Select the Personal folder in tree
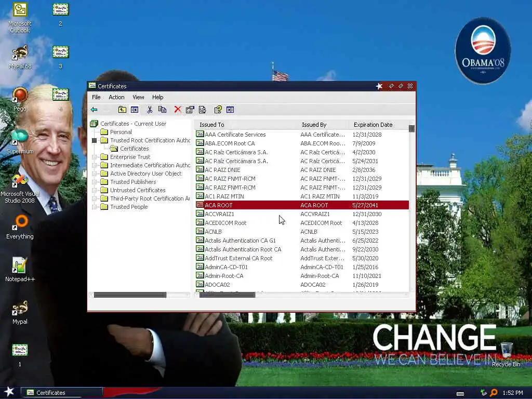532x399 pixels. click(121, 132)
